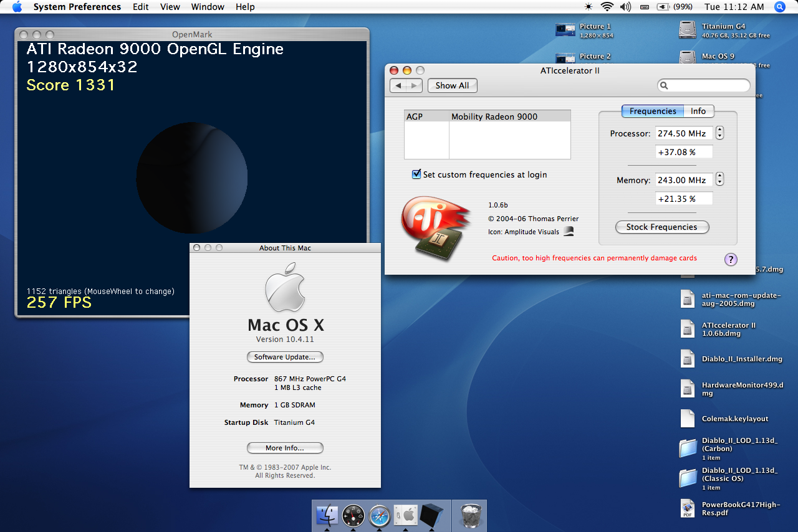The image size is (798, 532).
Task: Select the PowerBookG417High-Res.pdf file icon
Action: [687, 508]
